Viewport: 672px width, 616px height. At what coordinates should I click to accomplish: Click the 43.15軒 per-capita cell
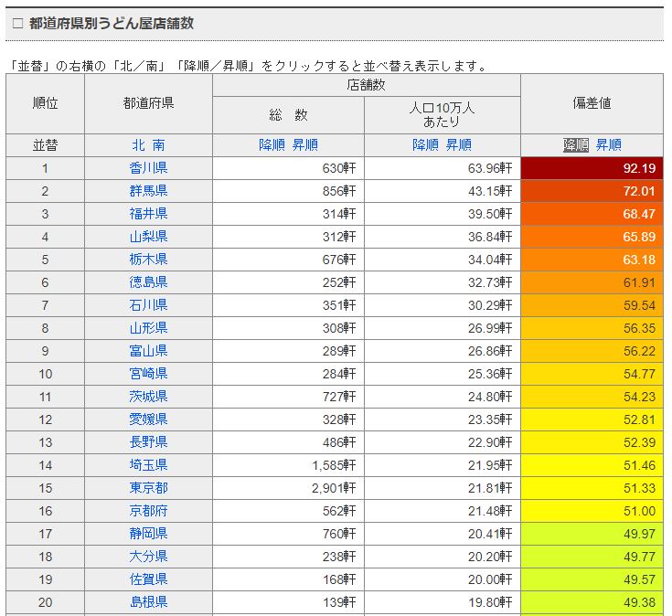[443, 191]
